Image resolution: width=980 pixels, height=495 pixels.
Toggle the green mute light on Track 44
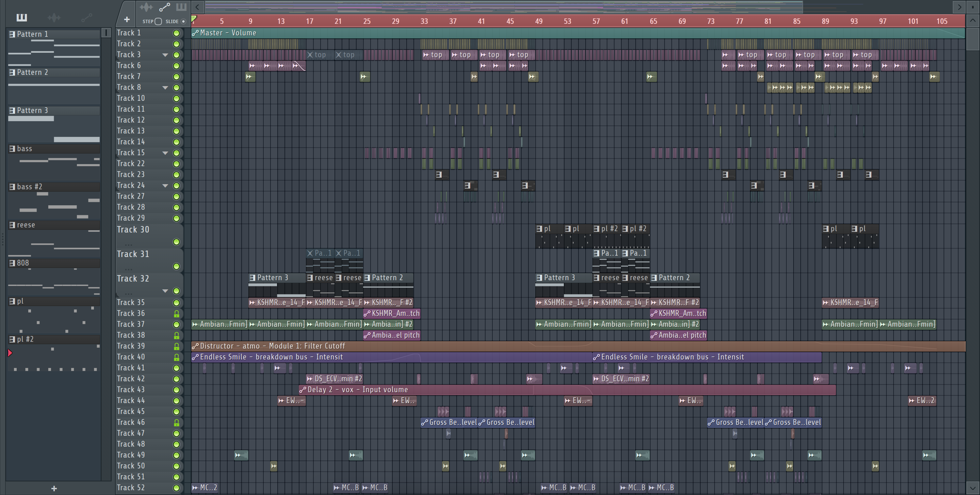pyautogui.click(x=176, y=401)
